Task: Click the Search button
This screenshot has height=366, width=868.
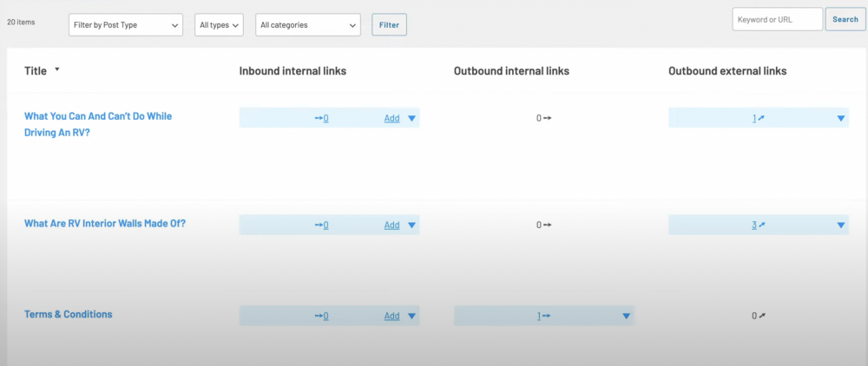Action: tap(845, 19)
